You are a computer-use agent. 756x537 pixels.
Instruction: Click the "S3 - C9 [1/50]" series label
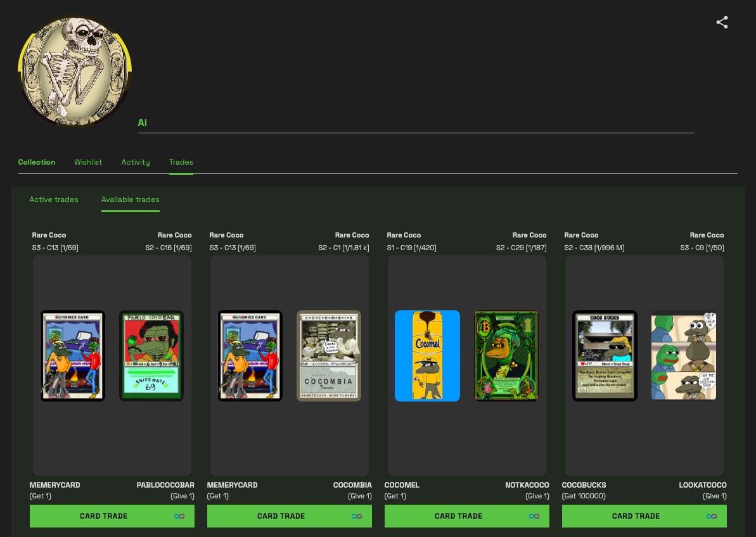[x=702, y=248]
